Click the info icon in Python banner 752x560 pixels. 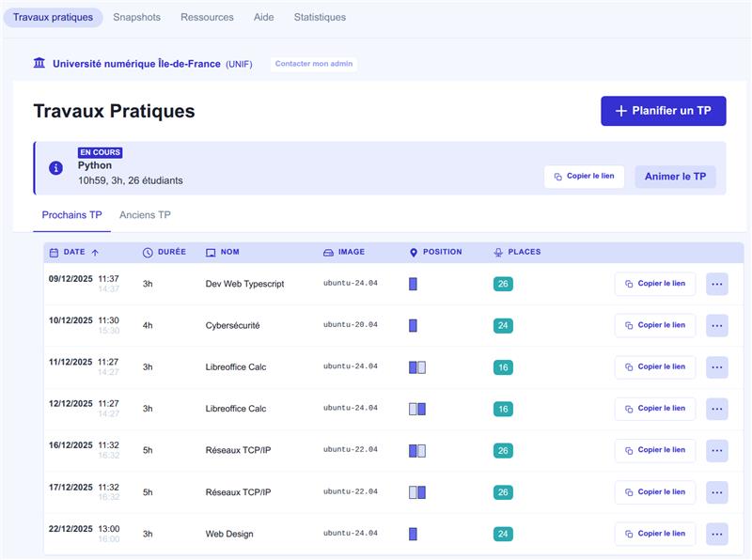click(55, 168)
